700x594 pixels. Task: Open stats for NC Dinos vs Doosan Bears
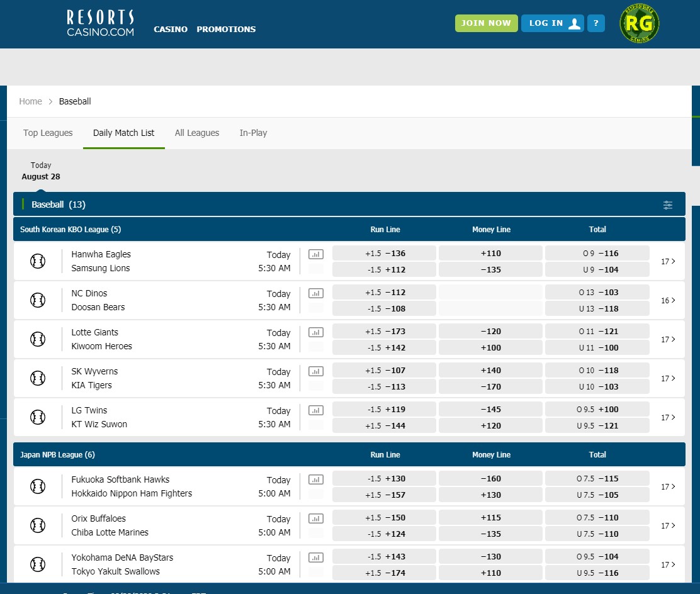(x=316, y=293)
